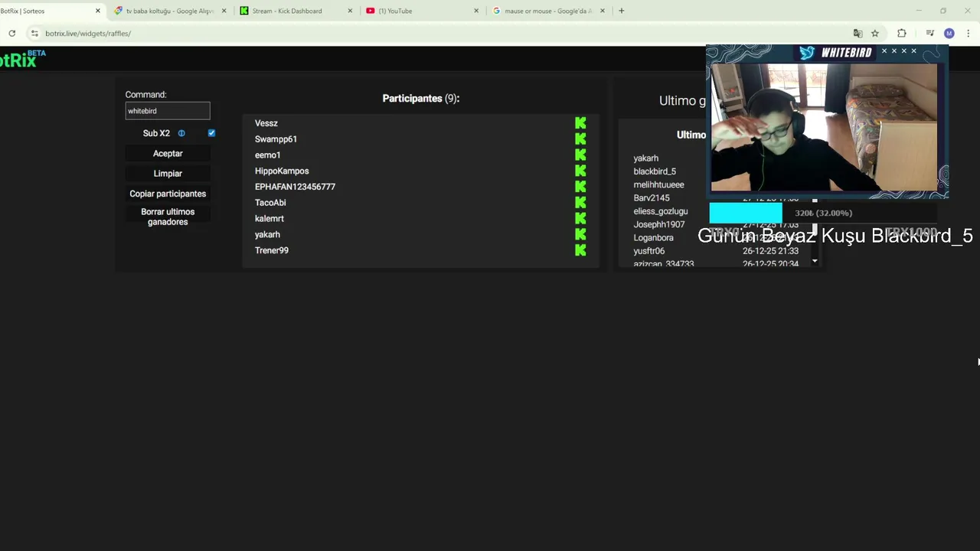Viewport: 980px width, 551px height.
Task: Click Kick icon next to kalemrt
Action: click(580, 219)
